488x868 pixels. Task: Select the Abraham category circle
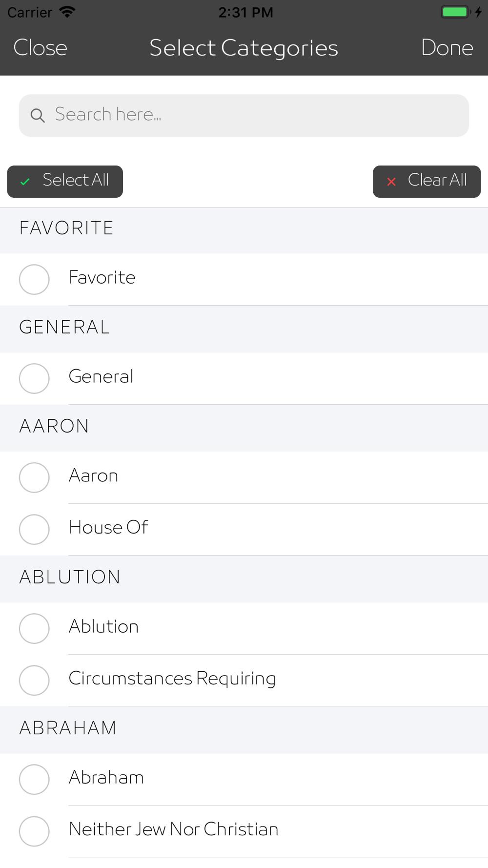click(x=34, y=779)
